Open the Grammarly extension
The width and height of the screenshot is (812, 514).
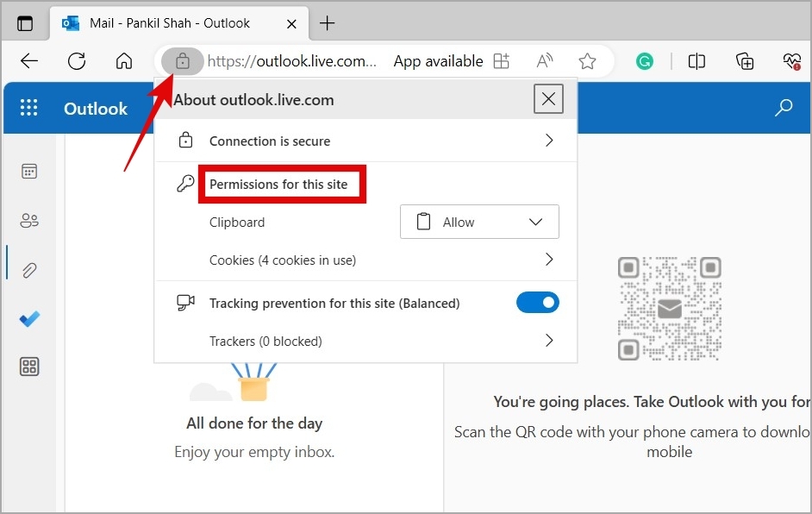(645, 61)
